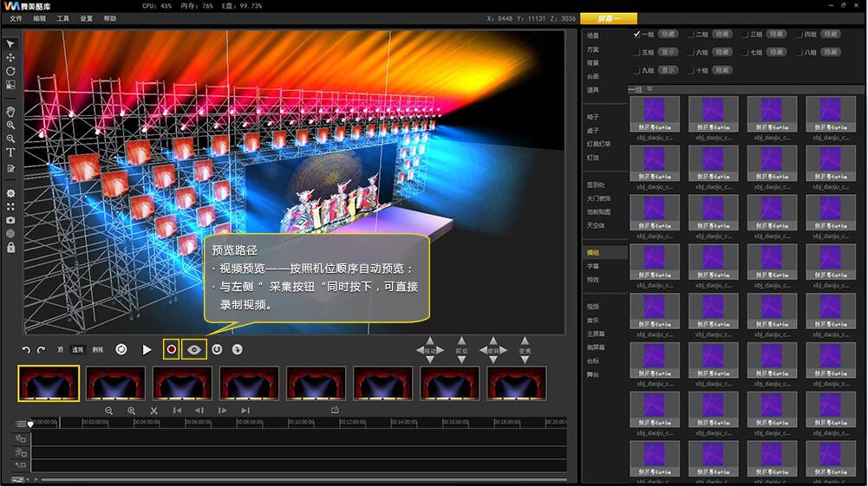Click the scissors cut icon above timeline
The width and height of the screenshot is (868, 486).
click(x=153, y=411)
